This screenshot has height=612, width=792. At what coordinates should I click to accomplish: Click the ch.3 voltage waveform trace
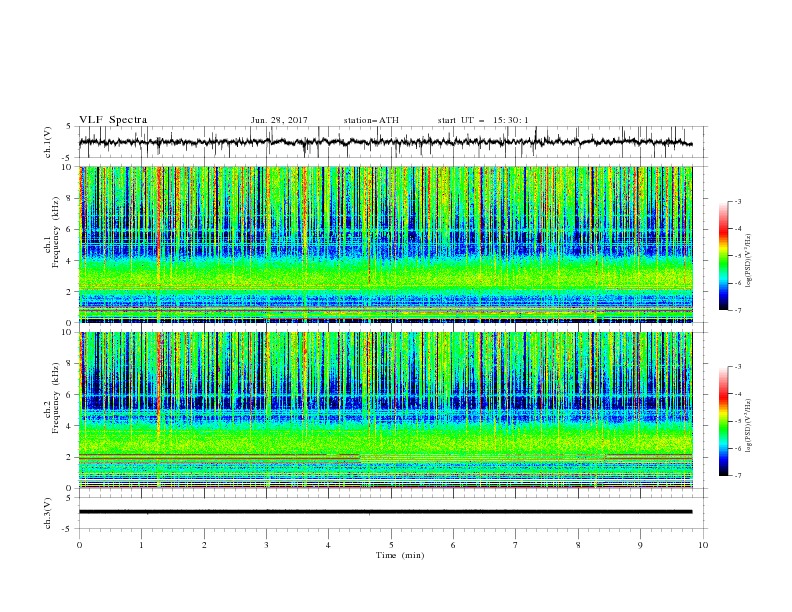(385, 512)
